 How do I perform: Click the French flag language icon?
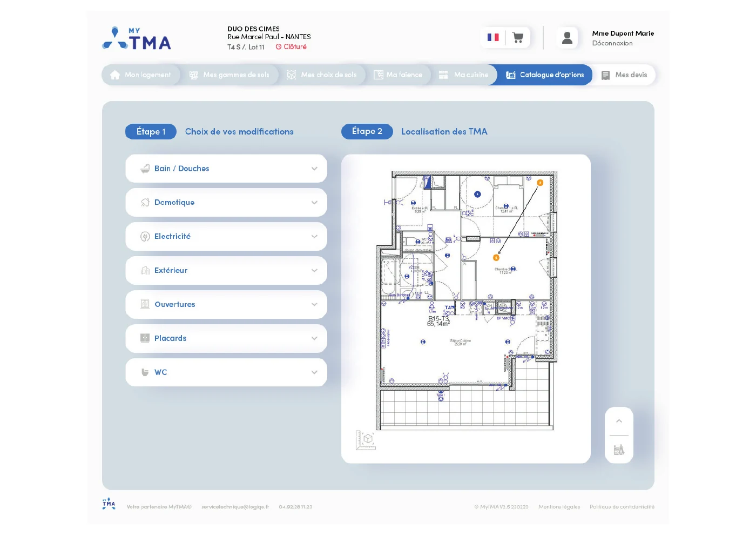pyautogui.click(x=493, y=38)
